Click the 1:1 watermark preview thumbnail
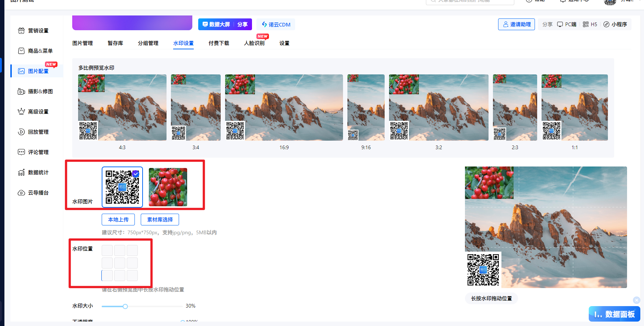This screenshot has height=326, width=644. click(x=575, y=108)
